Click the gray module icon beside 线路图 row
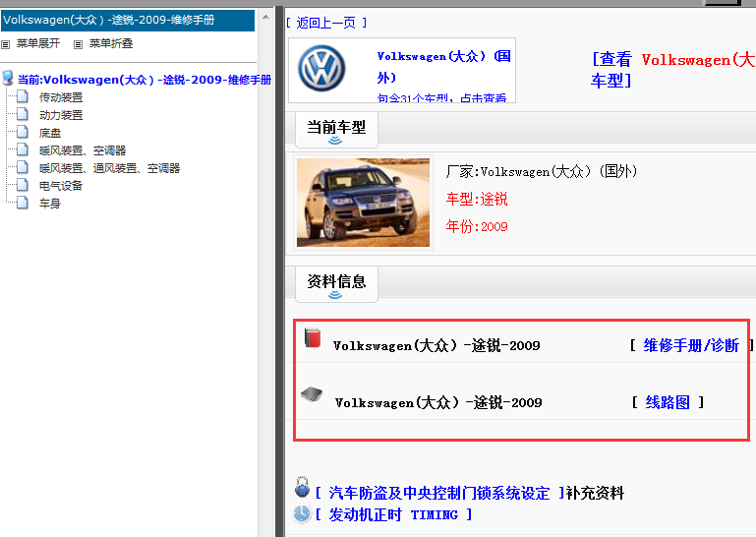The width and height of the screenshot is (756, 537). [312, 394]
